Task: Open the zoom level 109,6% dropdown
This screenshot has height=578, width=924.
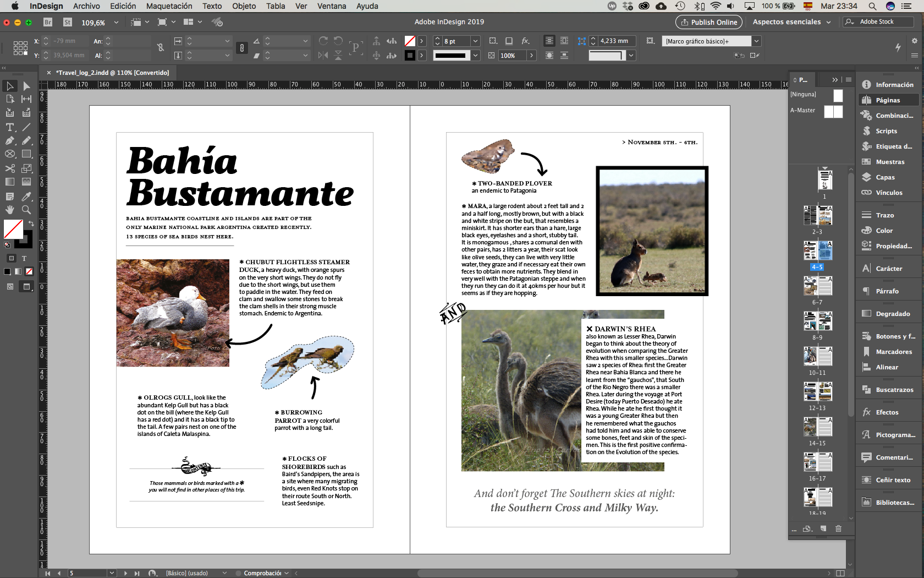Action: (x=116, y=23)
